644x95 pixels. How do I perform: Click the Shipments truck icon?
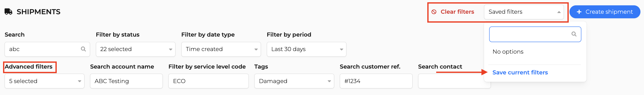tap(8, 12)
